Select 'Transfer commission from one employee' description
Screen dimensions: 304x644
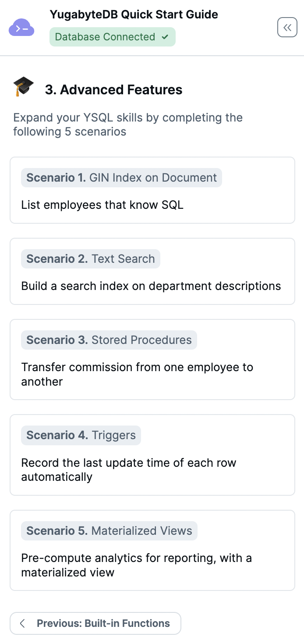(x=137, y=374)
